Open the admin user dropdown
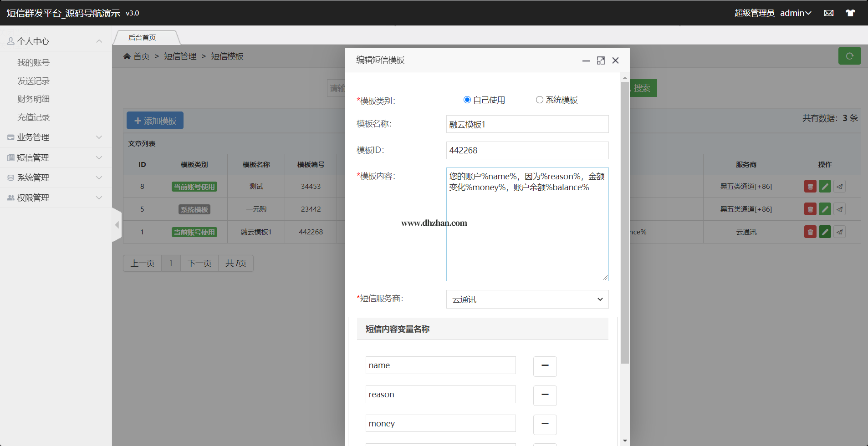This screenshot has width=868, height=446. [x=795, y=13]
